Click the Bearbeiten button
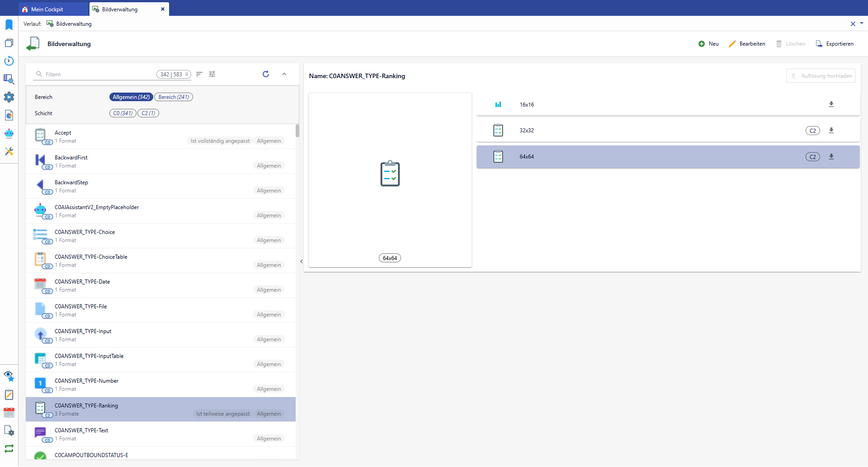Screen dimensions: 868x467 [x=747, y=44]
